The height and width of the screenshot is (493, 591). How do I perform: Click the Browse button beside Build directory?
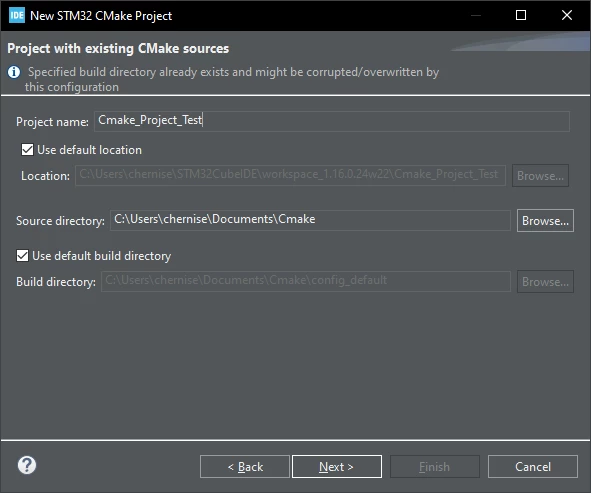click(x=545, y=281)
